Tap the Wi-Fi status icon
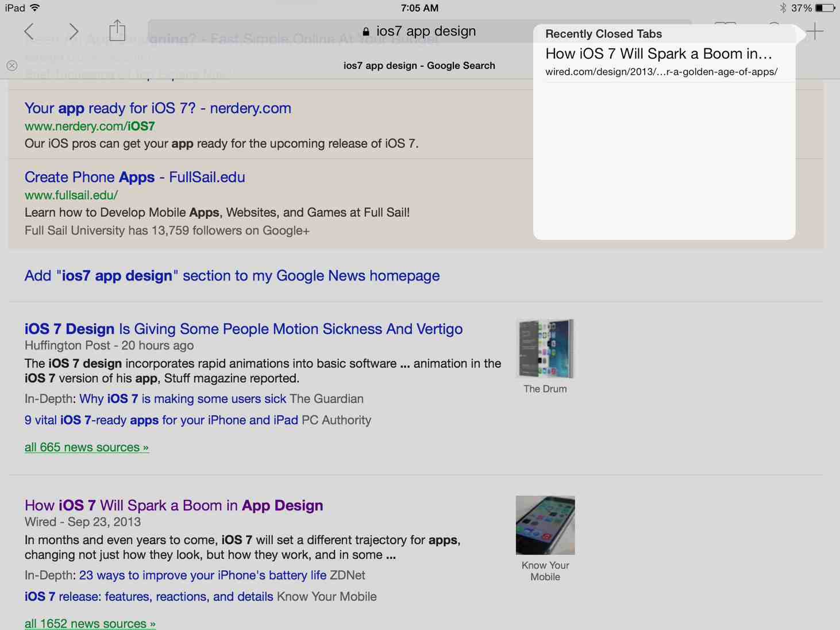Image resolution: width=840 pixels, height=630 pixels. pos(35,7)
